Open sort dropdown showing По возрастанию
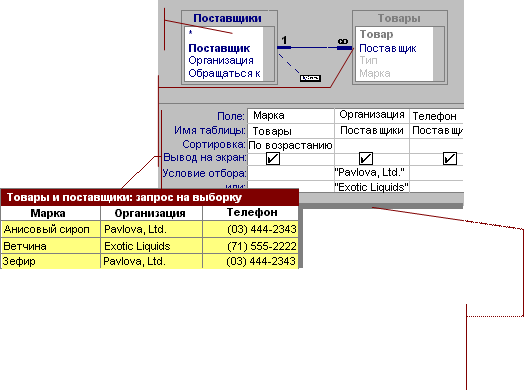The image size is (524, 391). (290, 145)
